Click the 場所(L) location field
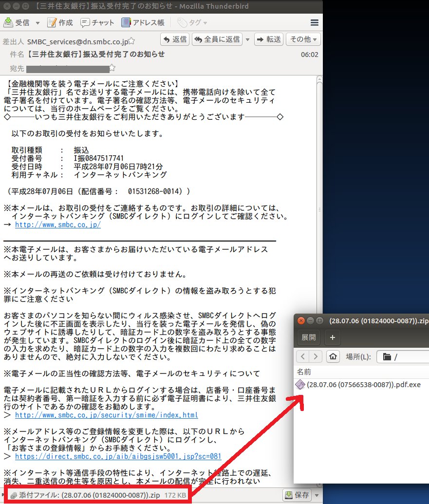 click(x=403, y=357)
